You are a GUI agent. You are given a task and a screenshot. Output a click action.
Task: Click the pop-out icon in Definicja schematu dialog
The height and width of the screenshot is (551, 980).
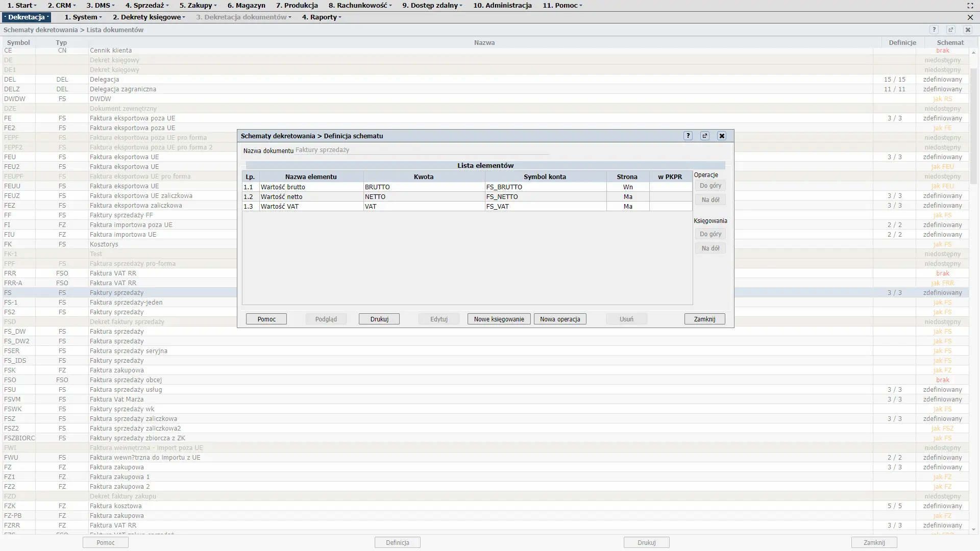pyautogui.click(x=705, y=136)
